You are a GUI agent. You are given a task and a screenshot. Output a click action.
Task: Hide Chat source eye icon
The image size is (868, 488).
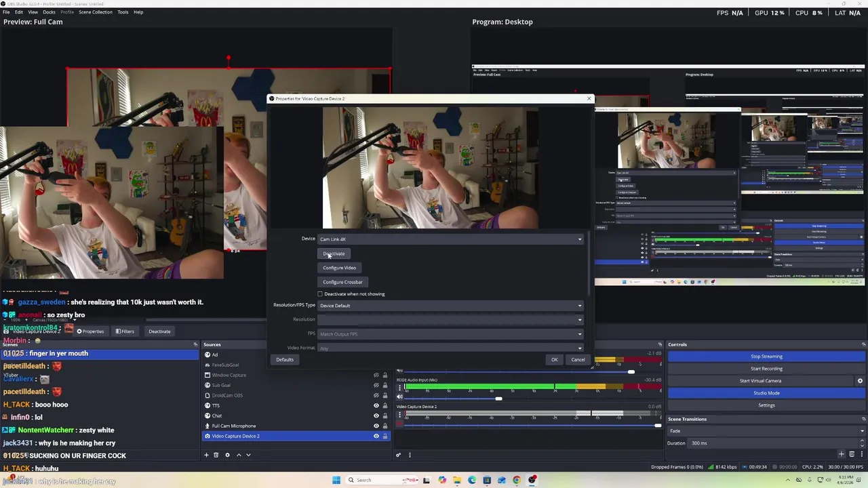[376, 415]
